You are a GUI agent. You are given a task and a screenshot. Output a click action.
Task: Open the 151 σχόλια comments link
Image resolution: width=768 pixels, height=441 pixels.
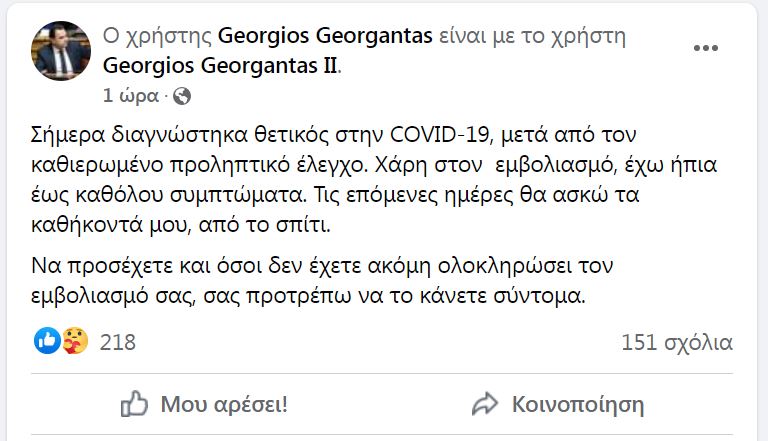tap(677, 343)
